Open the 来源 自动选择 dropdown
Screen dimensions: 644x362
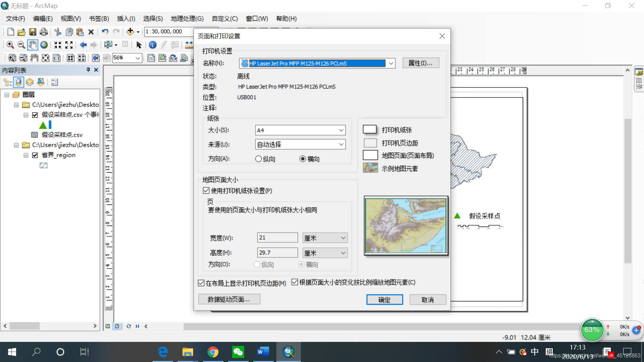tap(341, 144)
